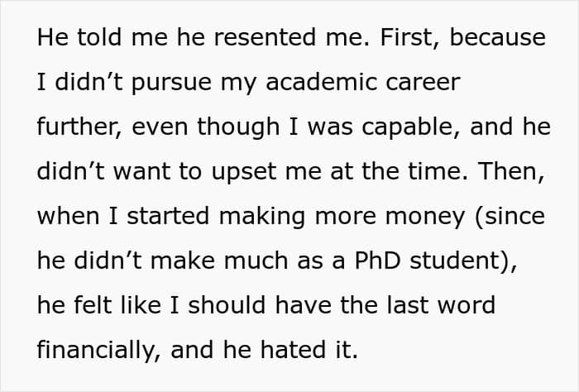Click the word "student),"

point(463,261)
